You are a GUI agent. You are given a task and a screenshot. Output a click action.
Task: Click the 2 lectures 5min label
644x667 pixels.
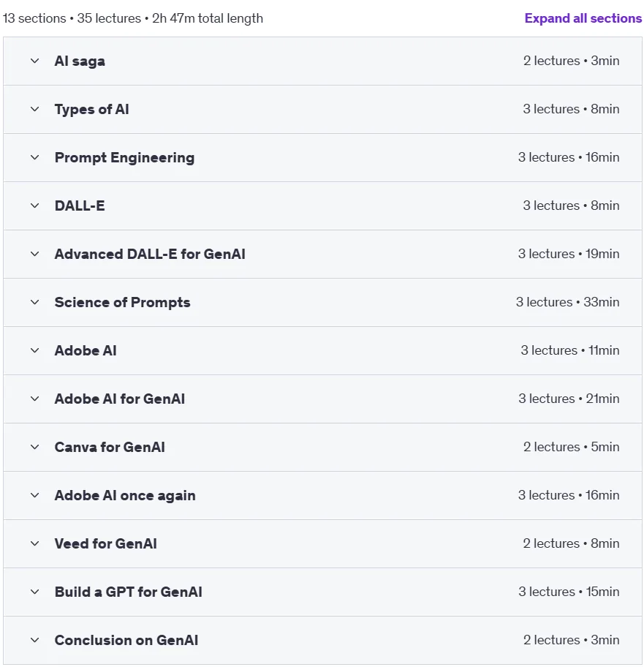pos(572,447)
